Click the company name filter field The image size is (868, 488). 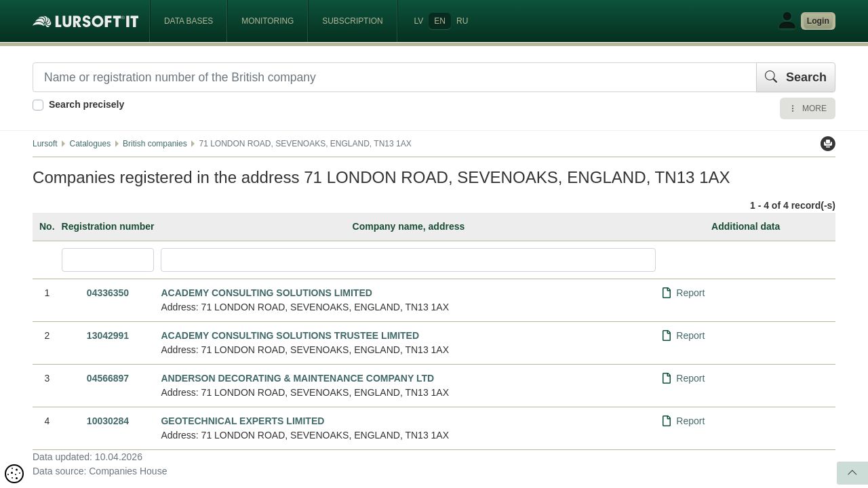(408, 260)
